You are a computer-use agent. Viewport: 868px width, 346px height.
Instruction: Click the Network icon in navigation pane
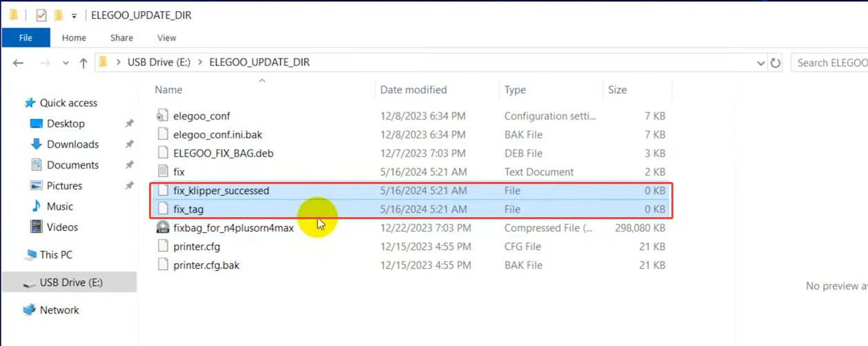tap(29, 310)
